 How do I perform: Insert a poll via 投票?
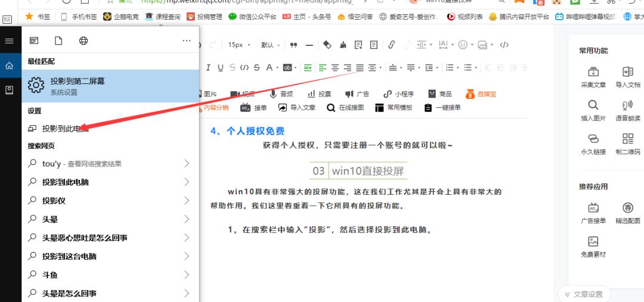tap(319, 94)
